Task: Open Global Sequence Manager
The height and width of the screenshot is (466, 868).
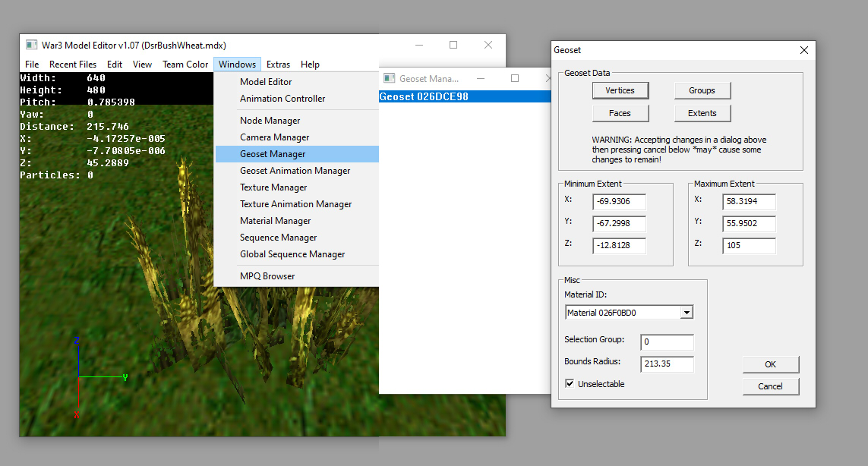Action: 297,254
